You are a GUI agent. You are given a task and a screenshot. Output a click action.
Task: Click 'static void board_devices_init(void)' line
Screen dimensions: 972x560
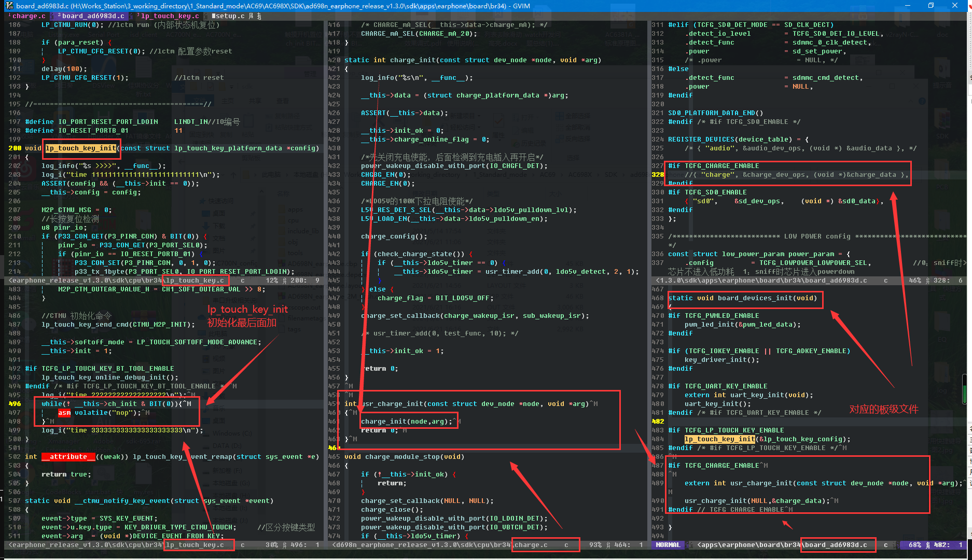[742, 298]
